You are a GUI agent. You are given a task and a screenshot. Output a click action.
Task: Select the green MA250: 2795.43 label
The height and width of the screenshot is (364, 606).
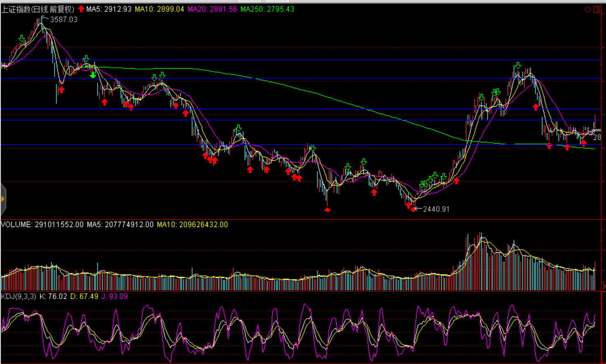point(267,9)
